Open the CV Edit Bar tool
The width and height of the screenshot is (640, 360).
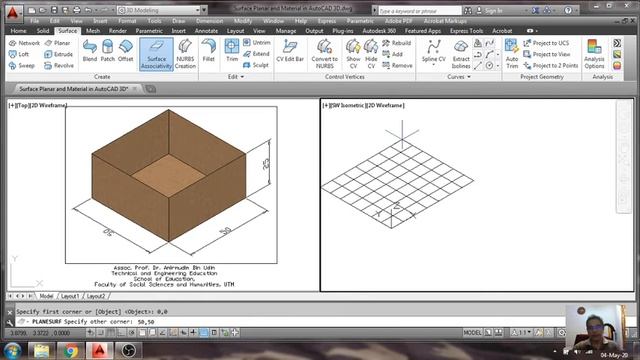click(290, 51)
